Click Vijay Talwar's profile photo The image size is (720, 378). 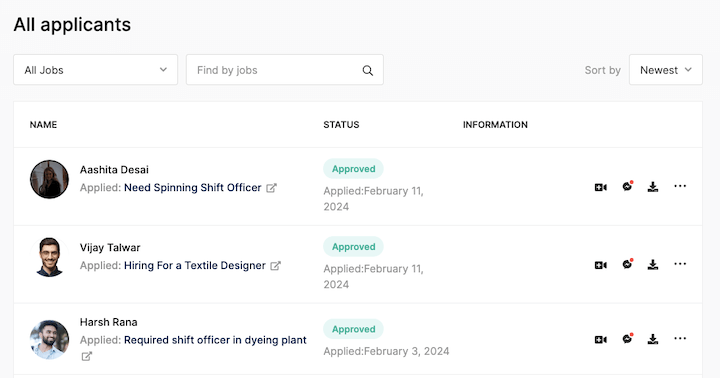pyautogui.click(x=50, y=257)
